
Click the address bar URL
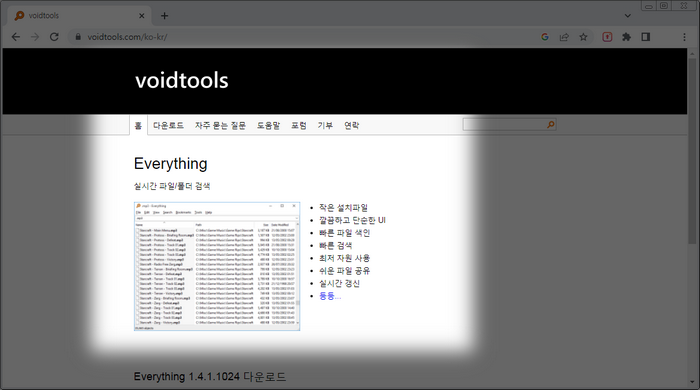[x=127, y=37]
